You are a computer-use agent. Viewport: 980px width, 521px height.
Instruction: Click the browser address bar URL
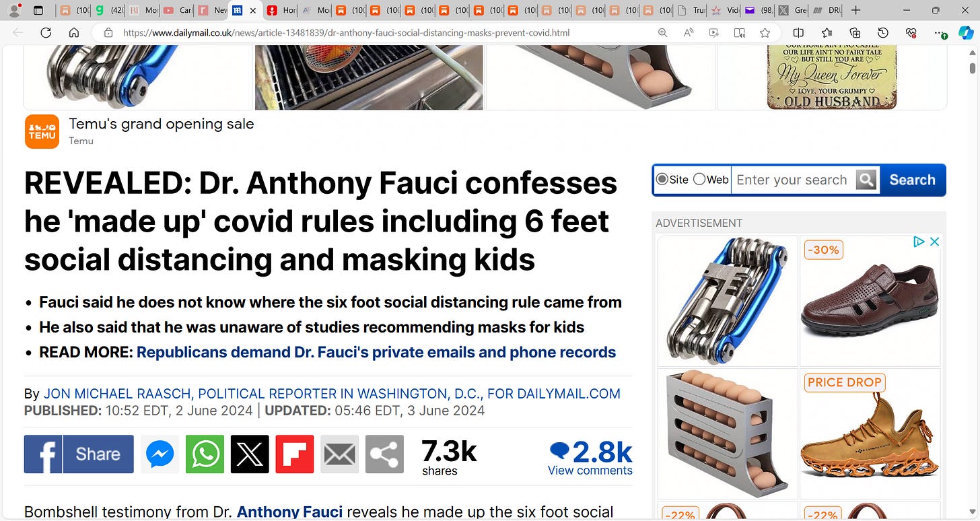pos(347,32)
